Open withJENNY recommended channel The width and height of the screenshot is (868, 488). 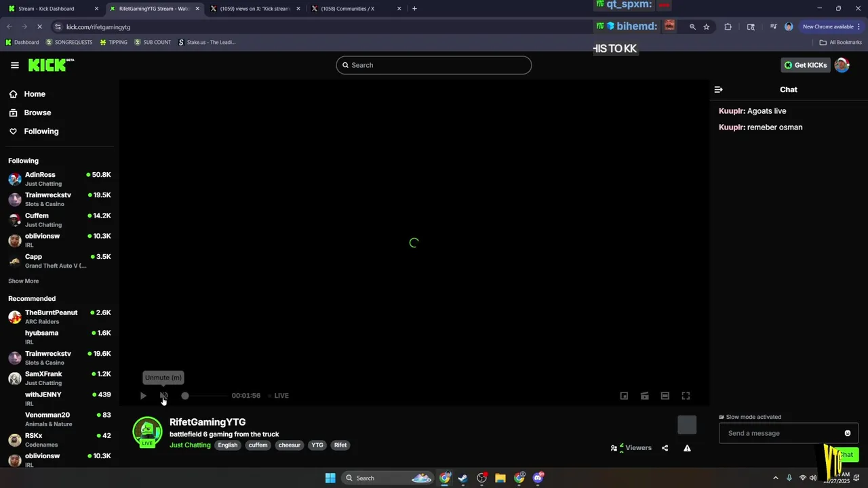pyautogui.click(x=60, y=399)
